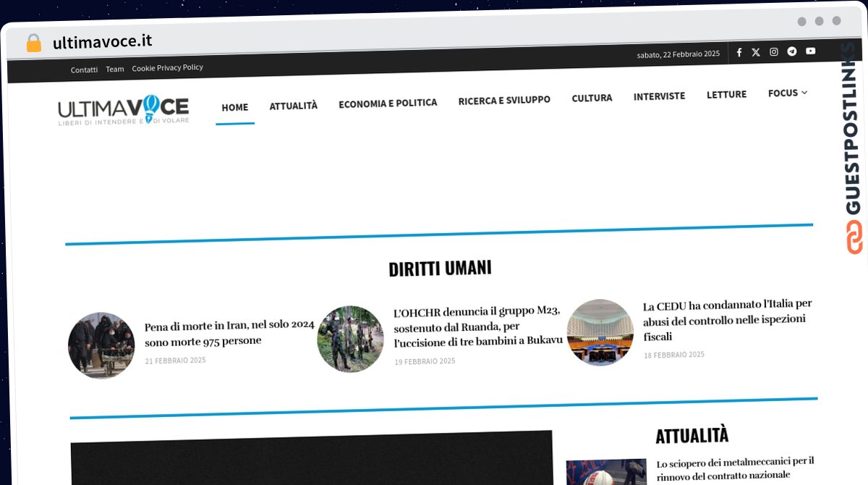Viewport: 868px width, 485px height.
Task: Click the date '21 FEBBRAIO 2025'
Action: (x=175, y=360)
